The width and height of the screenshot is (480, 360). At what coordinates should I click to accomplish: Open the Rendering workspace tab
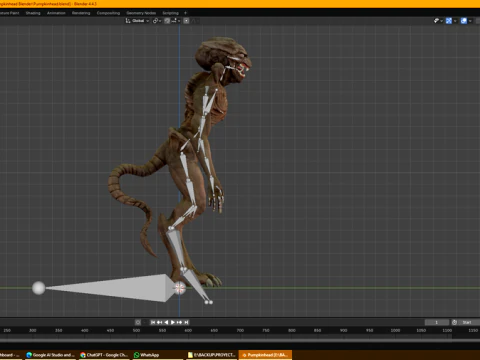click(81, 13)
